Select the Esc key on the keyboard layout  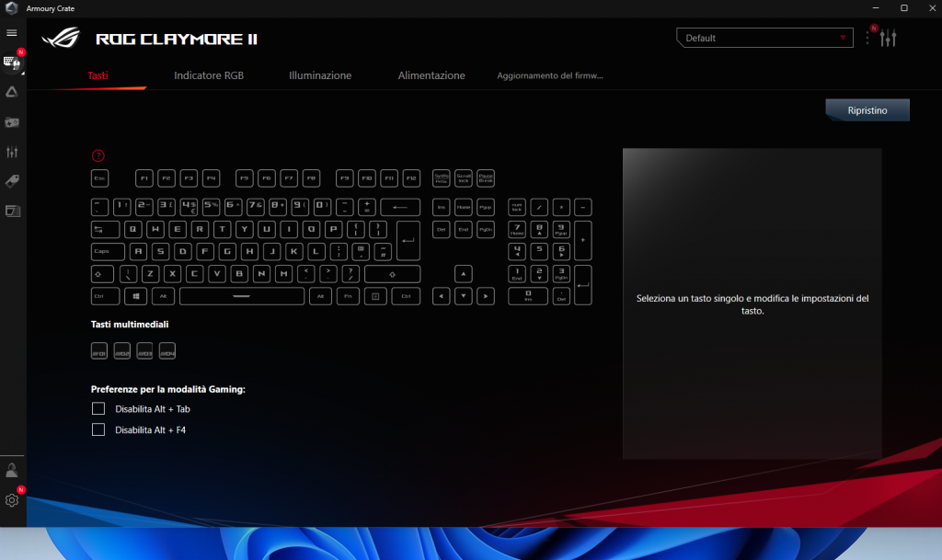(x=99, y=178)
